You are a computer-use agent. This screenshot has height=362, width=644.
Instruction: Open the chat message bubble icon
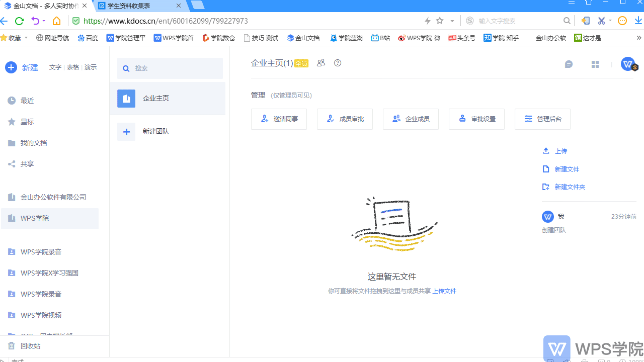[569, 64]
